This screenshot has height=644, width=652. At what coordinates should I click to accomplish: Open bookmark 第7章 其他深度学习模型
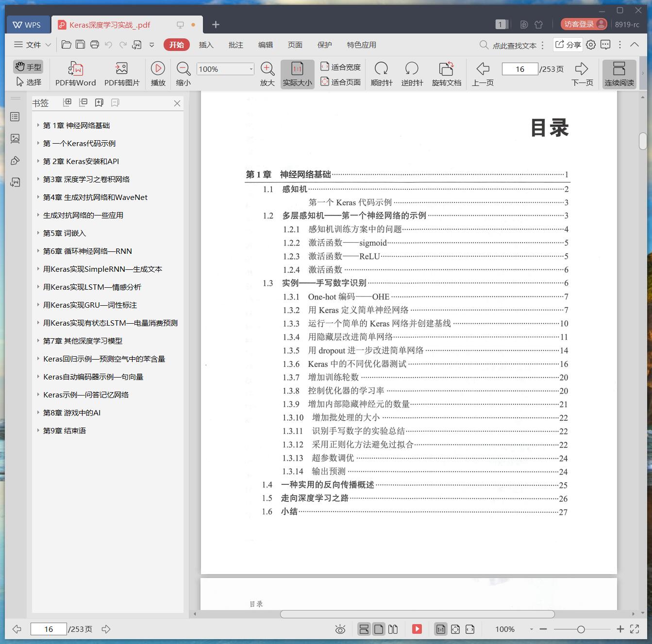click(x=83, y=341)
